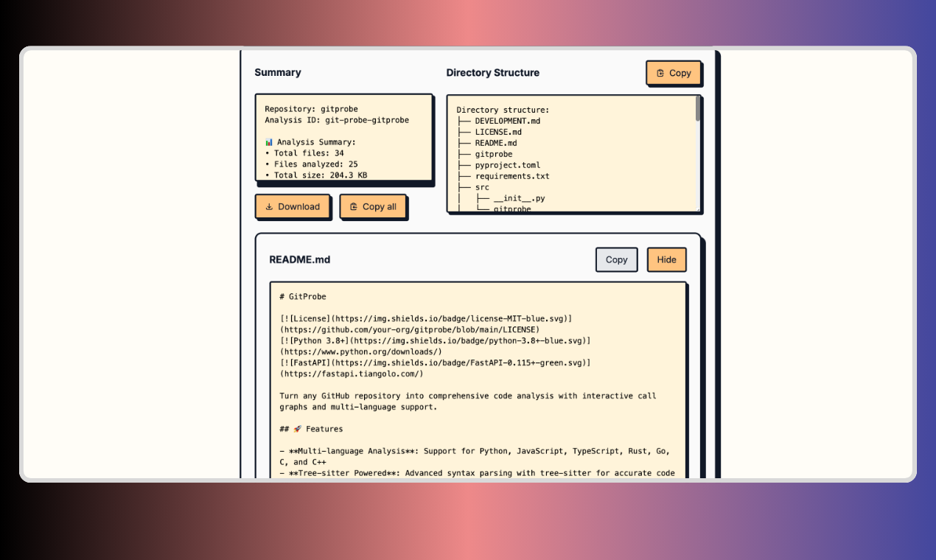Select the src folder entry
The height and width of the screenshot is (560, 936).
[482, 187]
